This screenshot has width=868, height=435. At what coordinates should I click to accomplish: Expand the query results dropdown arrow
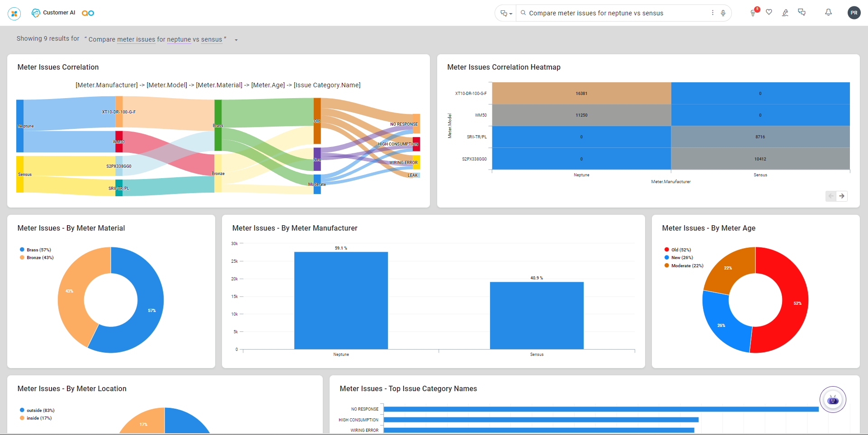tap(236, 40)
